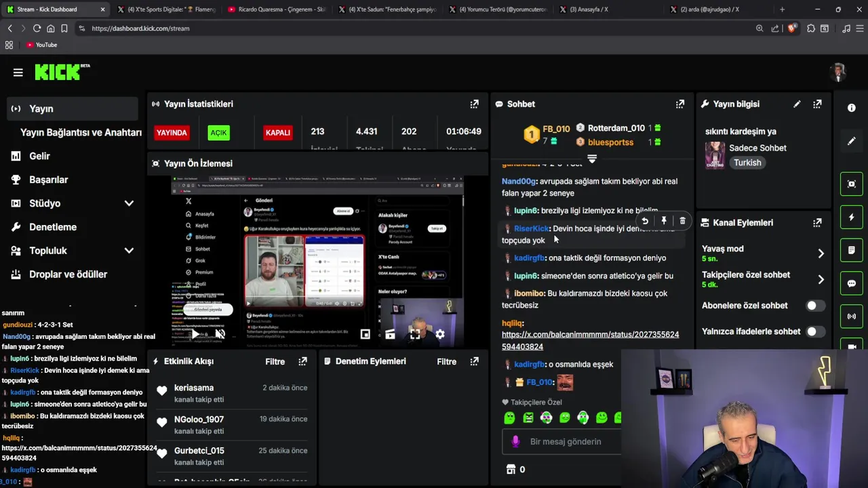Screen dimensions: 868x488
Task: Unmute the stream preview audio
Action: 220,333
